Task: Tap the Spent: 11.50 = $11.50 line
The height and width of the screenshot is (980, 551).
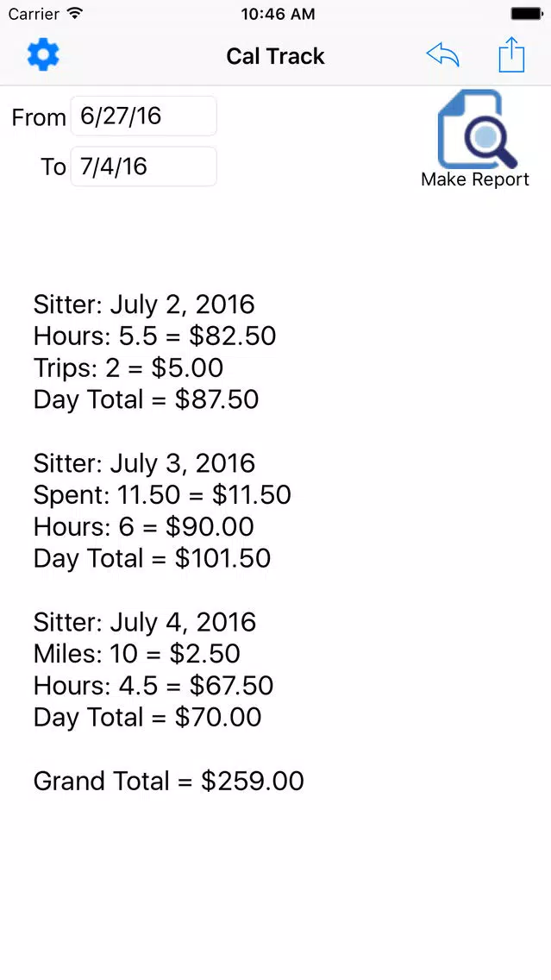Action: click(x=162, y=495)
